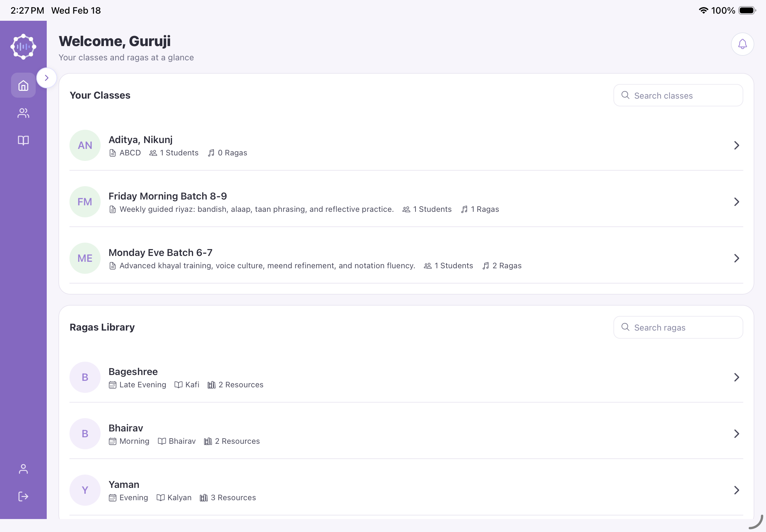766x532 pixels.
Task: Click the logout icon
Action: pyautogui.click(x=23, y=496)
